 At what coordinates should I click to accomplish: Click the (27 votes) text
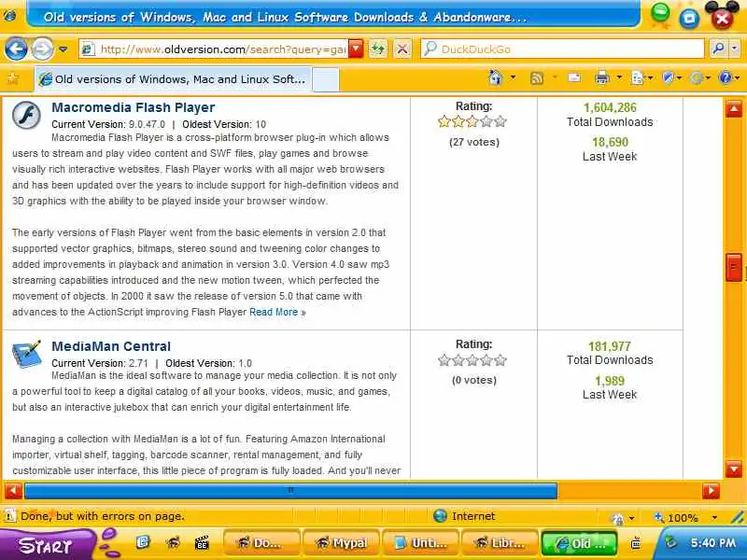474,142
